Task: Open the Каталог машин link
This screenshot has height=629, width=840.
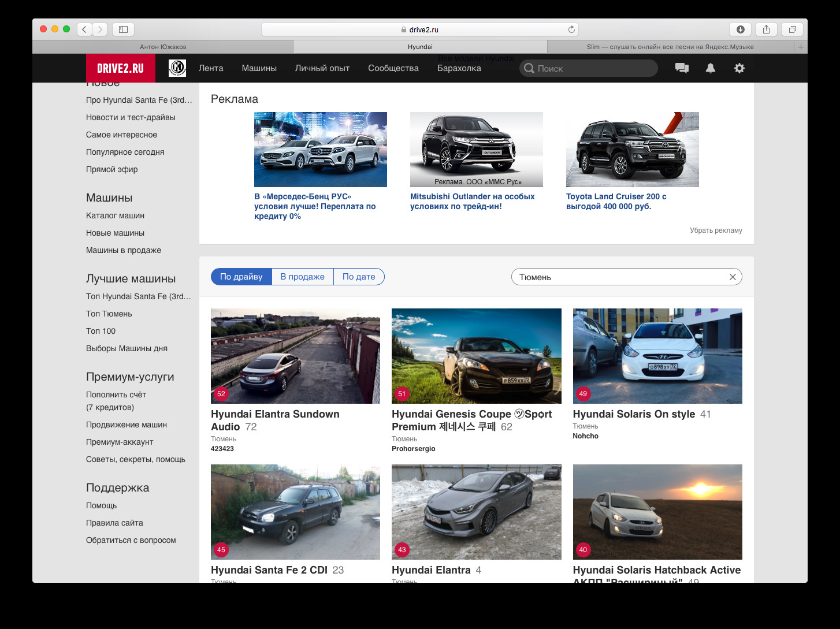Action: coord(115,215)
